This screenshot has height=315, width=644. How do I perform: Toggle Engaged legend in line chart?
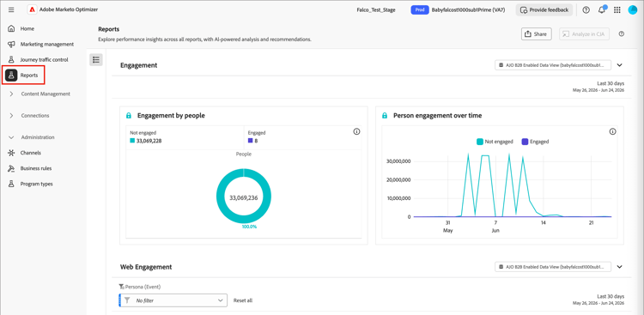tap(535, 142)
